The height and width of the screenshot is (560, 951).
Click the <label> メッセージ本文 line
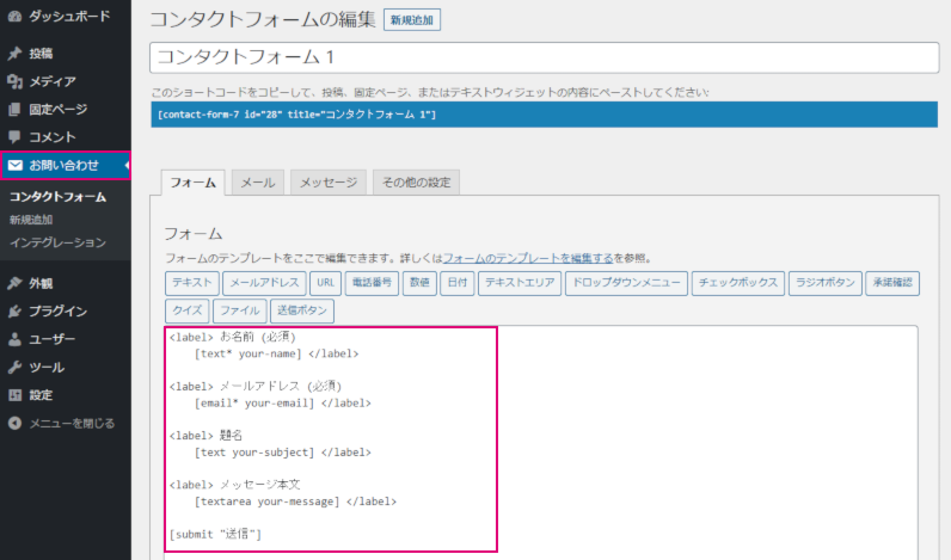tap(235, 485)
